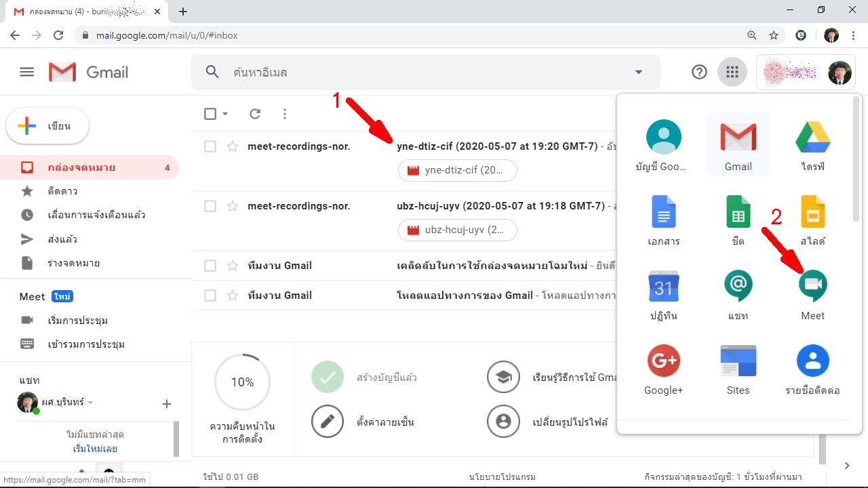Star the yne-dtiz-cif recording email
The width and height of the screenshot is (868, 488).
233,146
